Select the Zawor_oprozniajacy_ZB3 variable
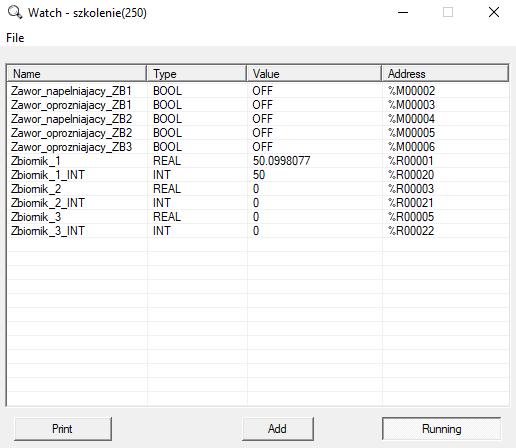 pos(71,147)
